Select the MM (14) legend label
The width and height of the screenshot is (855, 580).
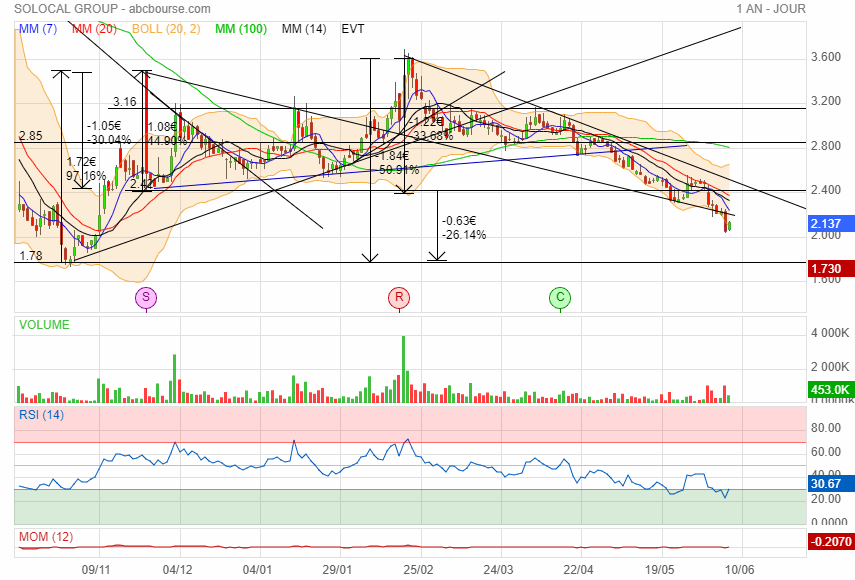pyautogui.click(x=304, y=29)
